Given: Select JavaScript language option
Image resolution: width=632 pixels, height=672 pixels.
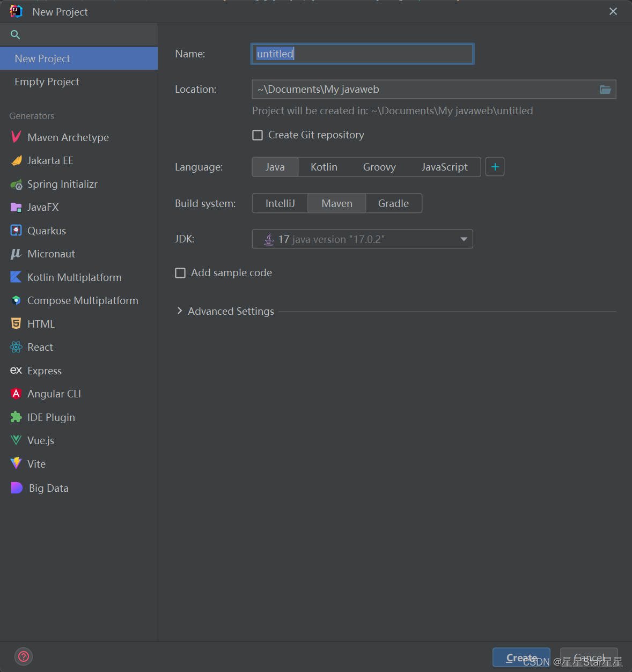Looking at the screenshot, I should point(444,167).
